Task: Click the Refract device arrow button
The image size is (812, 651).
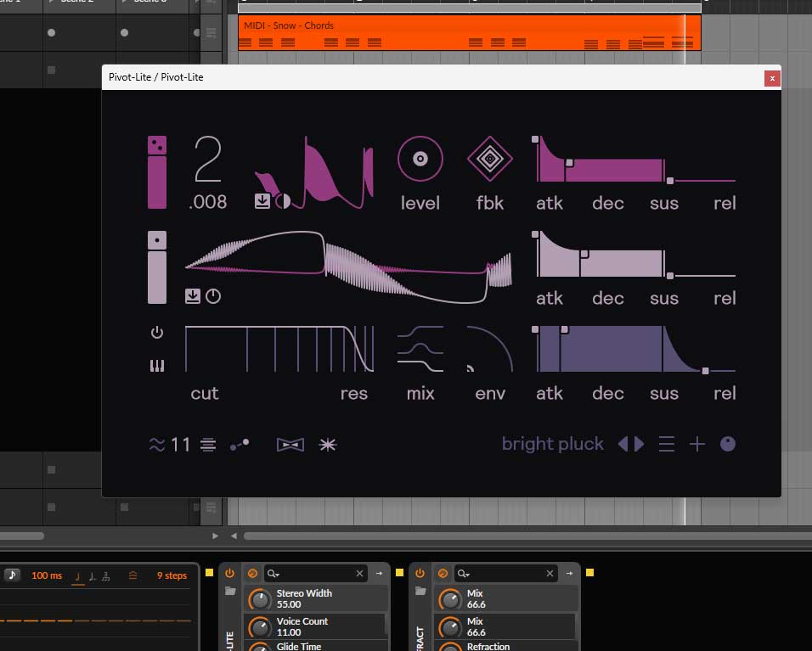Action: [x=569, y=574]
